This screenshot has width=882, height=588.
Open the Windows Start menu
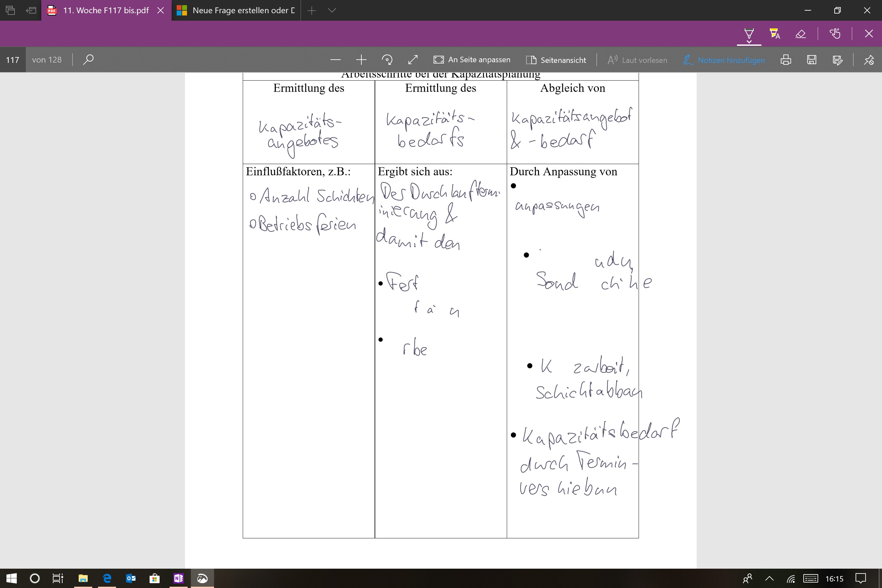pyautogui.click(x=12, y=578)
